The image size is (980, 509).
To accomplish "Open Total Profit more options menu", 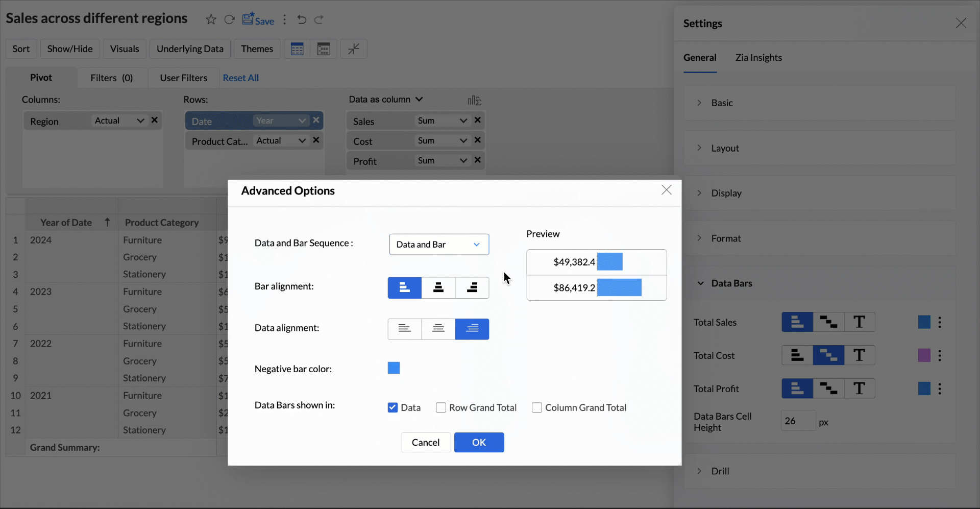I will point(940,389).
